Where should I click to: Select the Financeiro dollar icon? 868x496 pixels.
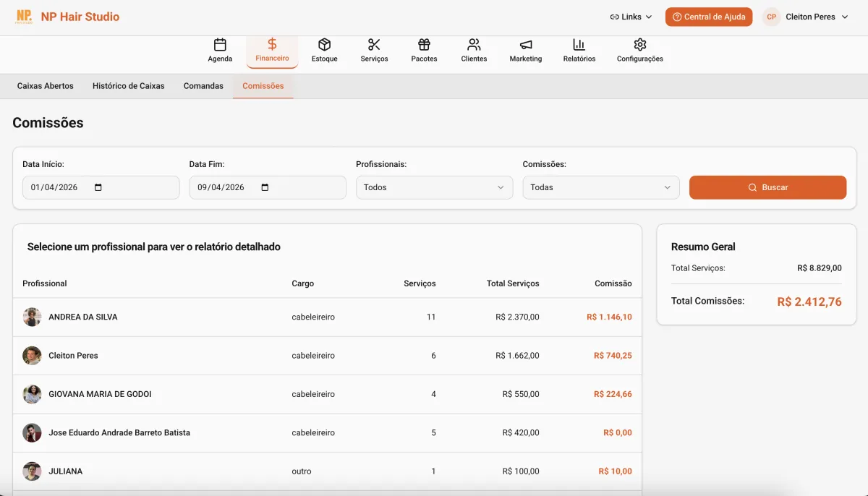tap(272, 45)
